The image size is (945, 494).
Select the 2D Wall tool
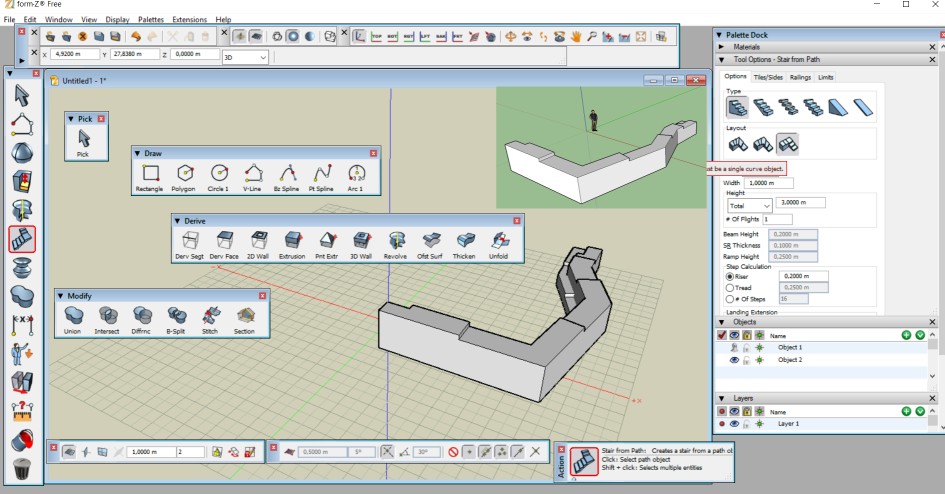click(259, 245)
